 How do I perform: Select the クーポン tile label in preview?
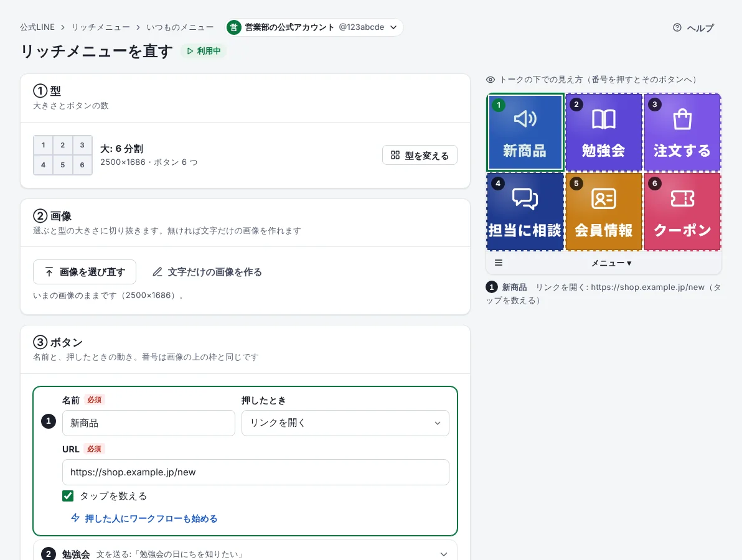coord(682,230)
